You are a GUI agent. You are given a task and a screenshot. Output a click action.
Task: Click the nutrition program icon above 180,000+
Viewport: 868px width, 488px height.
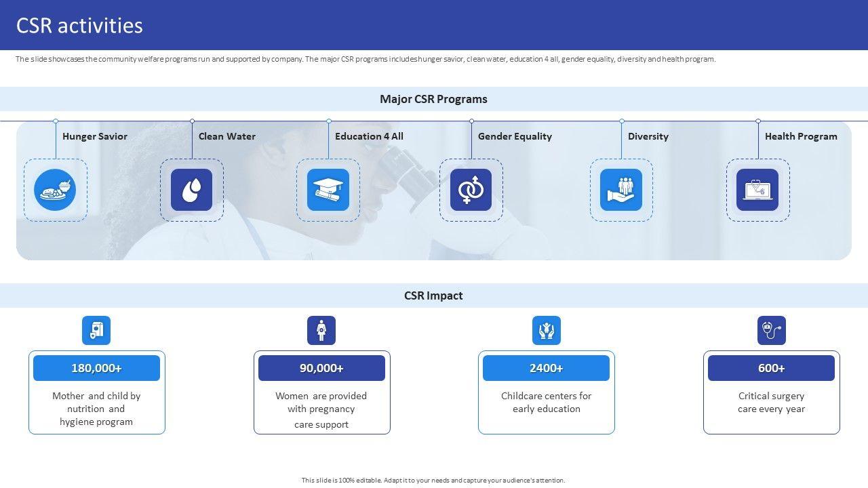click(x=96, y=331)
